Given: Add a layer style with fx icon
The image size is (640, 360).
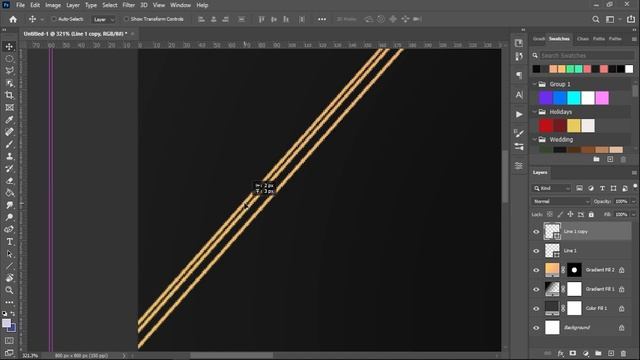Looking at the screenshot, I should click(560, 353).
